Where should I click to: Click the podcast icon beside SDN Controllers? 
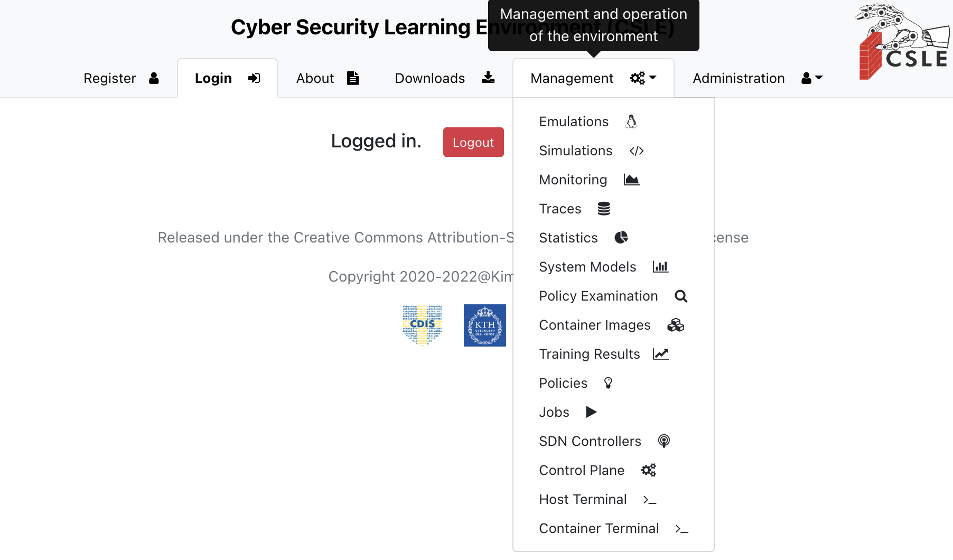664,441
